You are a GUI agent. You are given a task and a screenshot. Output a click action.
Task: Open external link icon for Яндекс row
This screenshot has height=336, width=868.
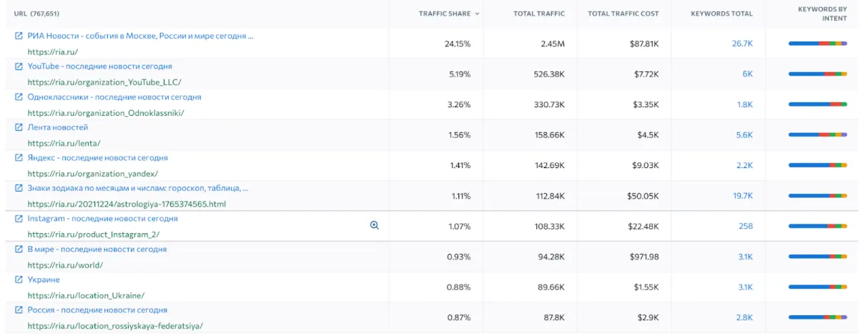pos(19,158)
